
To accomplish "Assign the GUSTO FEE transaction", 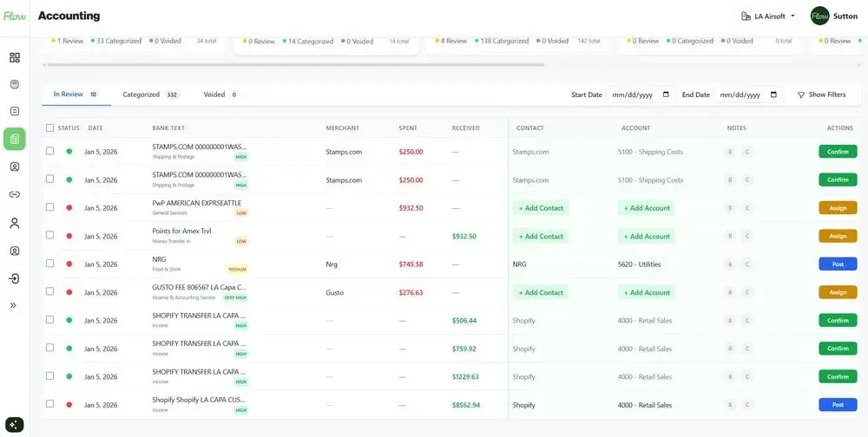I will (838, 292).
